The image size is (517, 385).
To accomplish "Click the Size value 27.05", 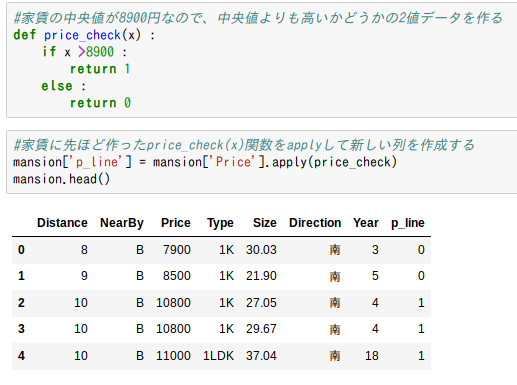I will point(261,303).
